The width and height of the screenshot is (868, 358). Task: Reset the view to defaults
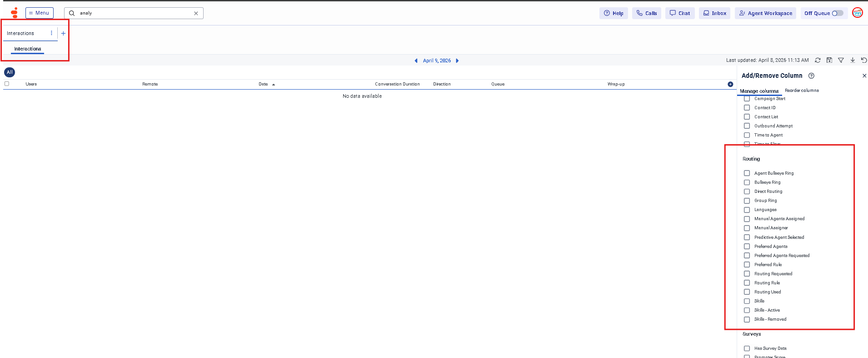coord(864,60)
